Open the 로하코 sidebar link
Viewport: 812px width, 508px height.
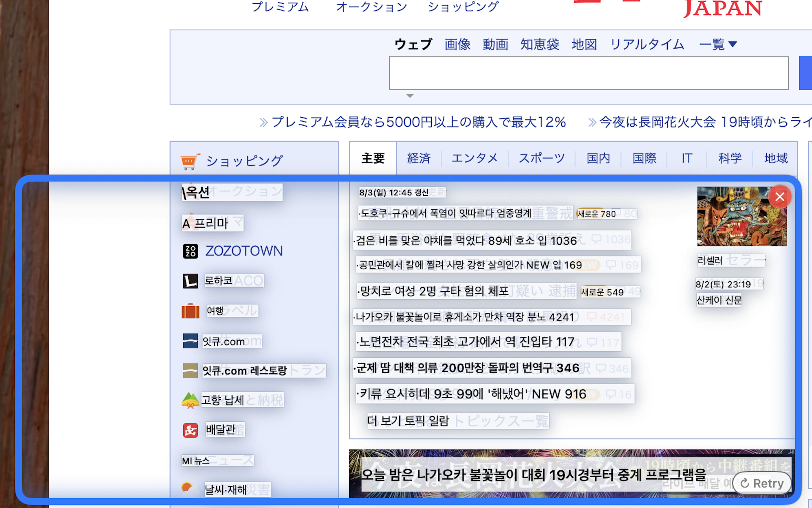tap(234, 281)
